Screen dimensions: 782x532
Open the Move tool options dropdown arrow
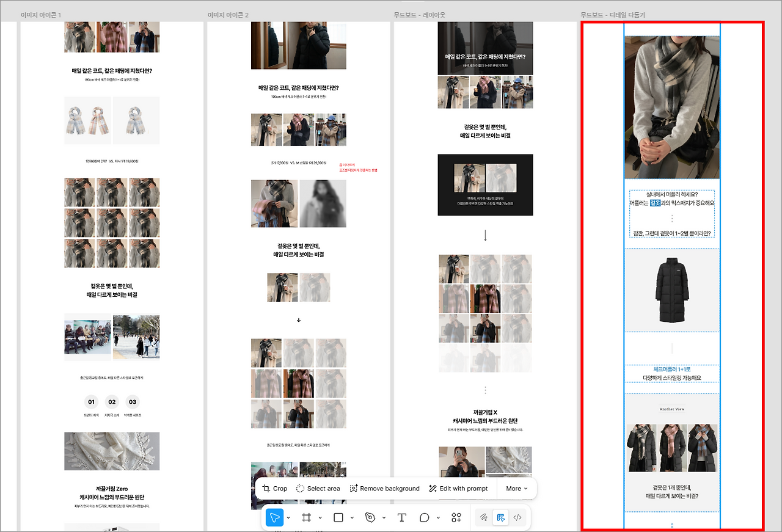point(288,518)
